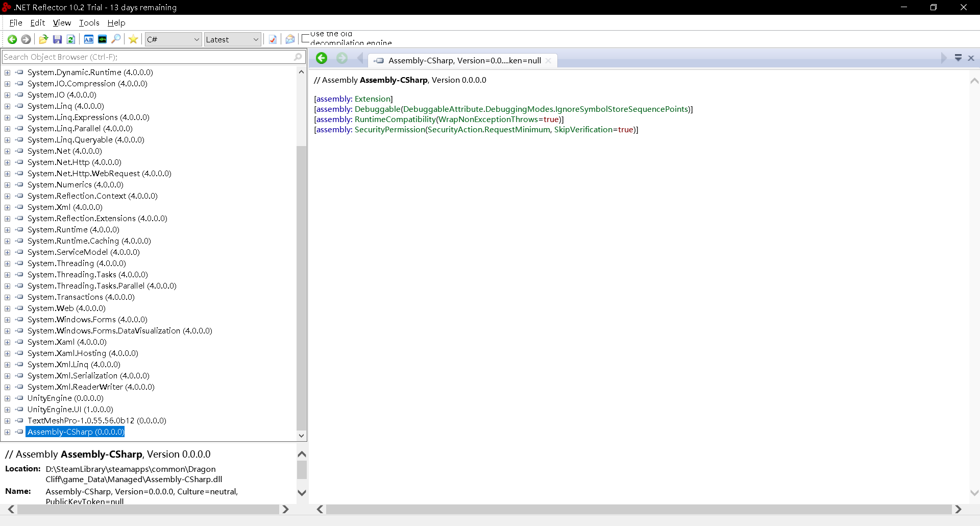Viewport: 980px width, 526px height.
Task: Open the View menu
Action: point(62,22)
